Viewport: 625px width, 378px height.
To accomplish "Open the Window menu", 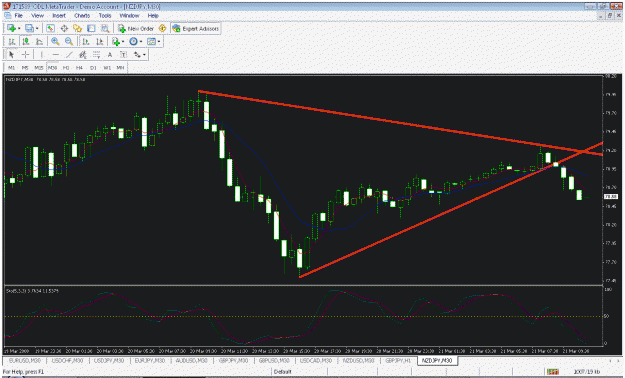I will click(130, 16).
